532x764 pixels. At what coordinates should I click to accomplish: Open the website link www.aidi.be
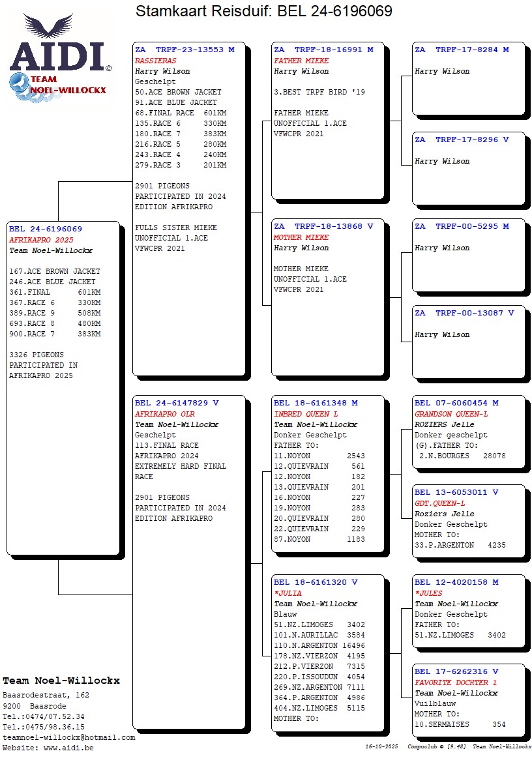(68, 748)
